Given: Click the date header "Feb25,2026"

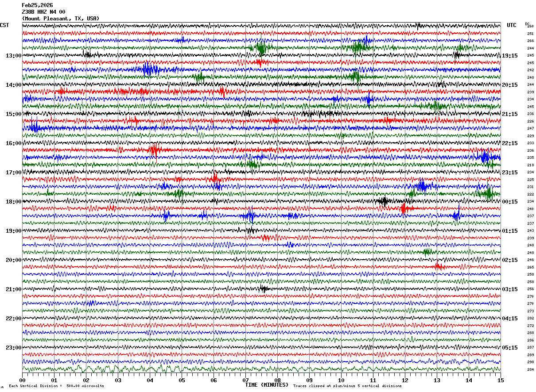Looking at the screenshot, I should [37, 5].
